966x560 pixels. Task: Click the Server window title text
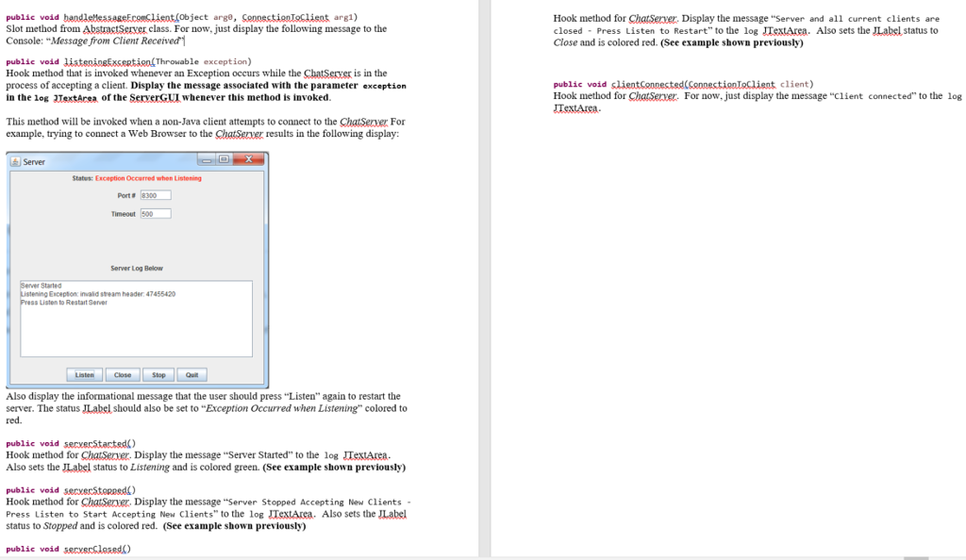(x=32, y=160)
